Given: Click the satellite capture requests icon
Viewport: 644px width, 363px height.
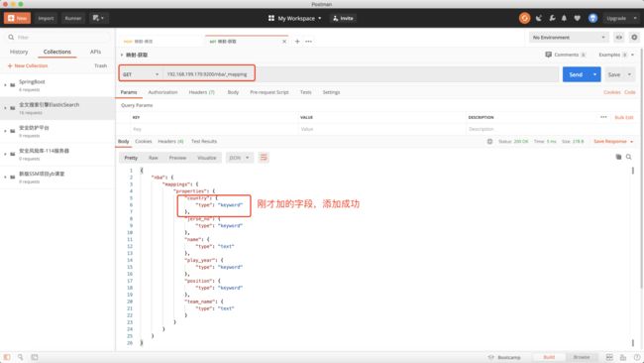Looking at the screenshot, I should click(x=539, y=18).
